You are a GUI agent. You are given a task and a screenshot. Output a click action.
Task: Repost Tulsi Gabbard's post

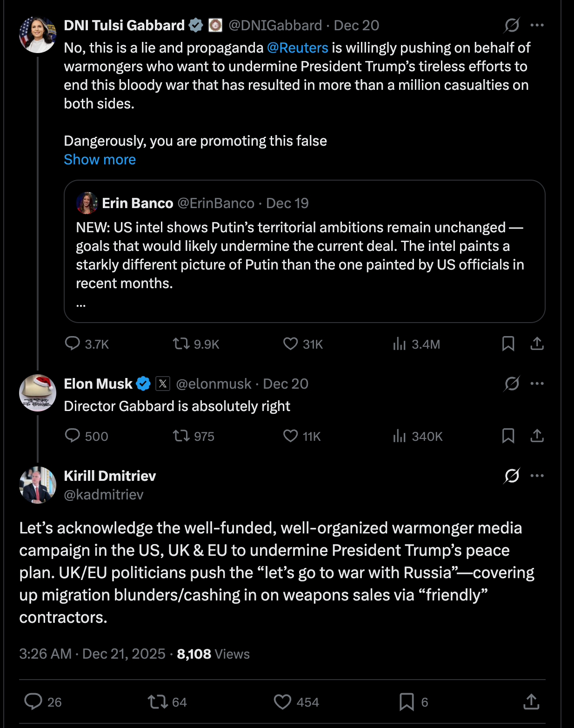181,344
